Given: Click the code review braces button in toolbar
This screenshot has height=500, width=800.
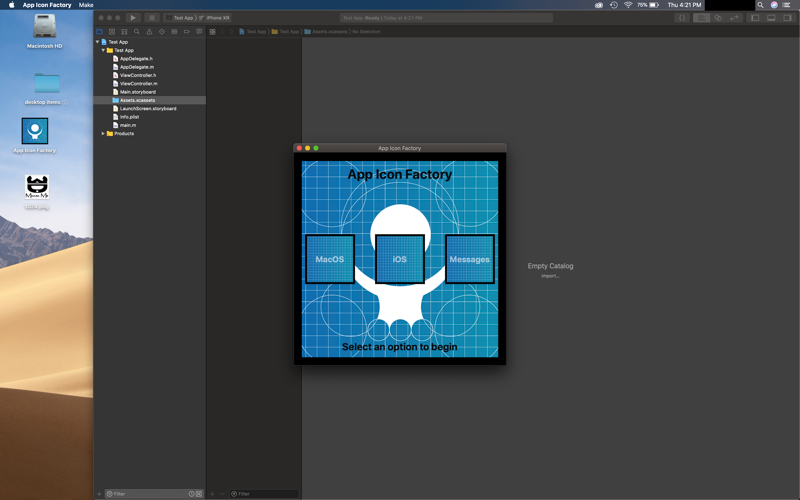Looking at the screenshot, I should pyautogui.click(x=682, y=18).
